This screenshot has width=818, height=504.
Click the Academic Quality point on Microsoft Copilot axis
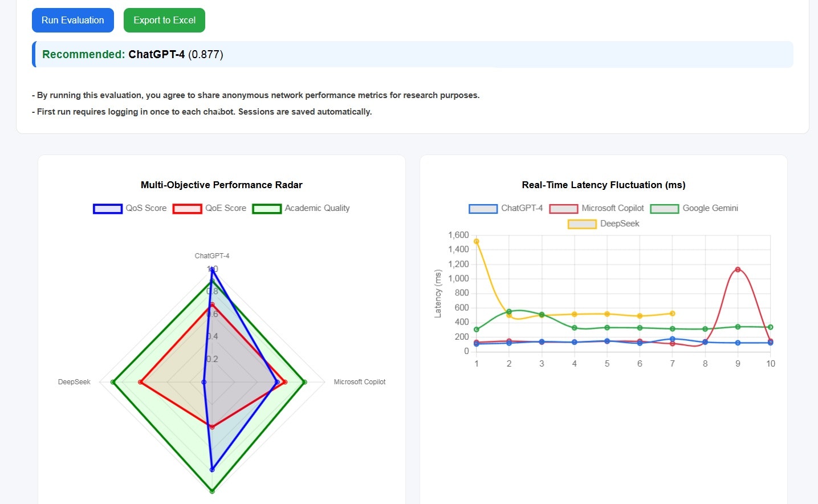pyautogui.click(x=304, y=382)
